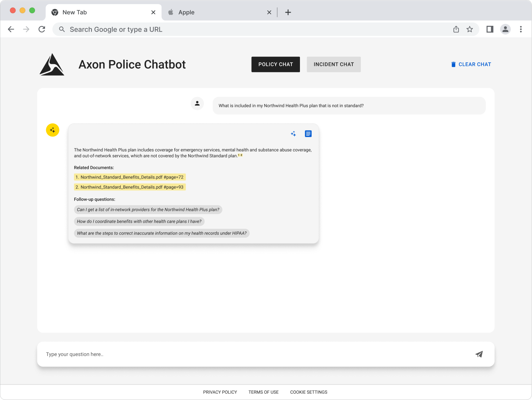The image size is (532, 400).
Task: Send the message with the paper plane icon
Action: point(479,354)
